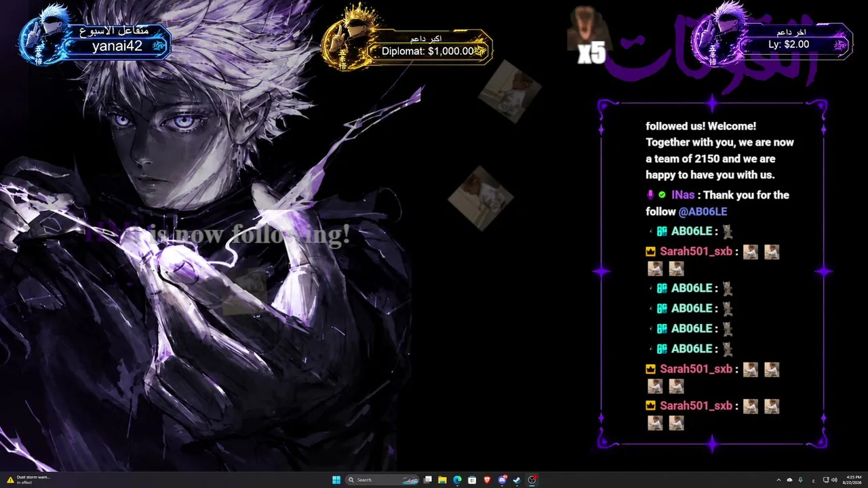Click the volume speaker tray icon
868x488 pixels.
(x=834, y=480)
